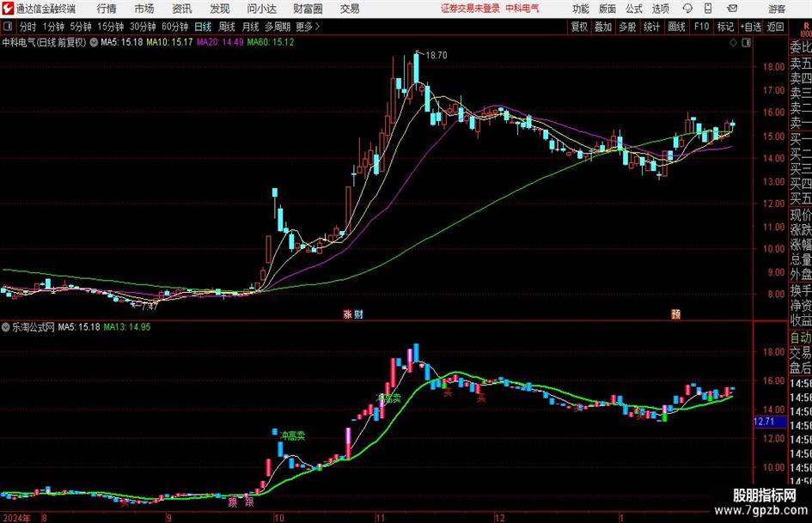Click the 2024年 date axis label
Screen dimensions: 812x523
pos(16,517)
